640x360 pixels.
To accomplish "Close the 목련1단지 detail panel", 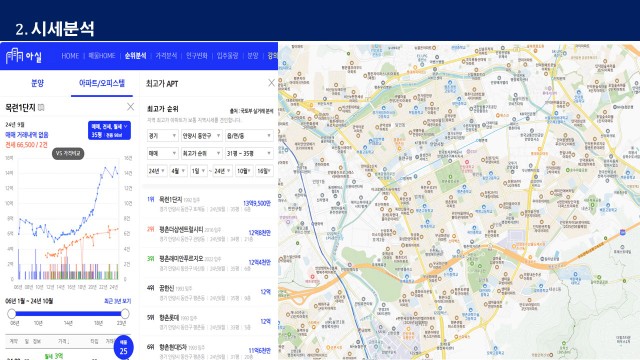I will point(130,107).
